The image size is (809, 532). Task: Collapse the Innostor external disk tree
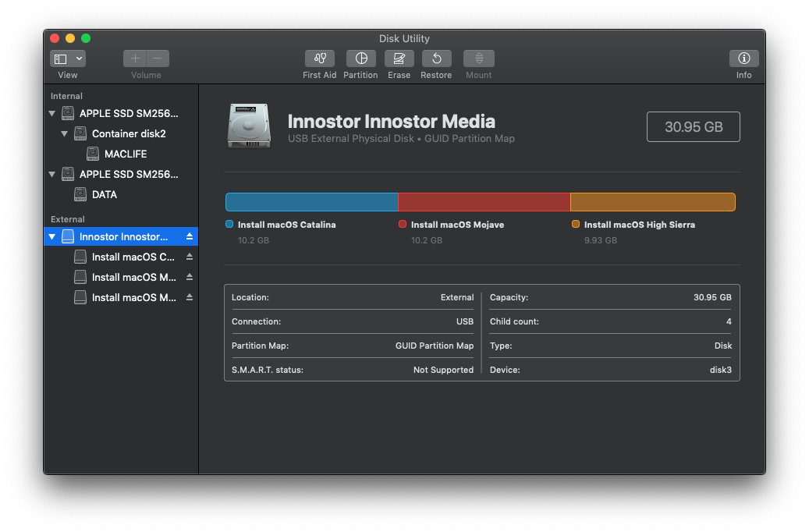(x=52, y=236)
